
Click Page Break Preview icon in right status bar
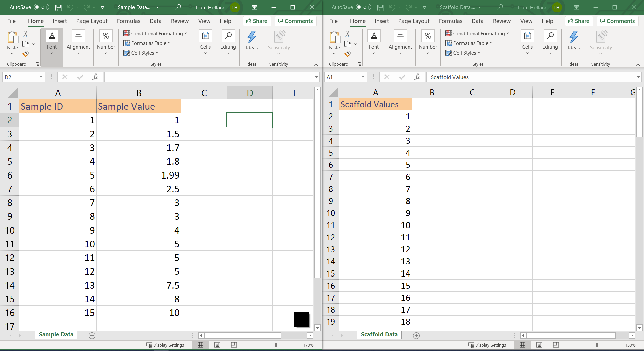pyautogui.click(x=556, y=345)
